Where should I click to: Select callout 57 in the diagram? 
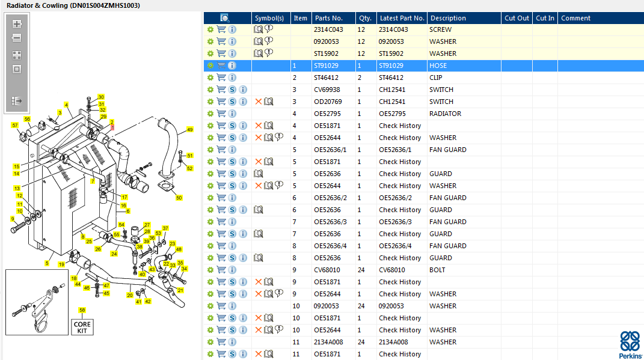[x=15, y=125]
